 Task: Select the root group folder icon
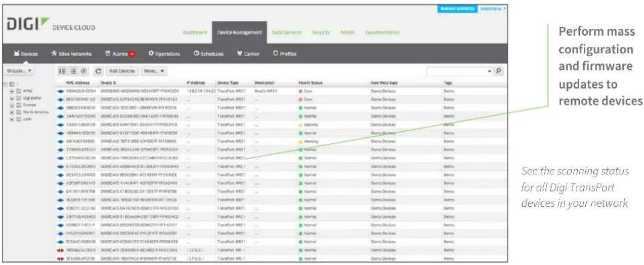point(11,84)
